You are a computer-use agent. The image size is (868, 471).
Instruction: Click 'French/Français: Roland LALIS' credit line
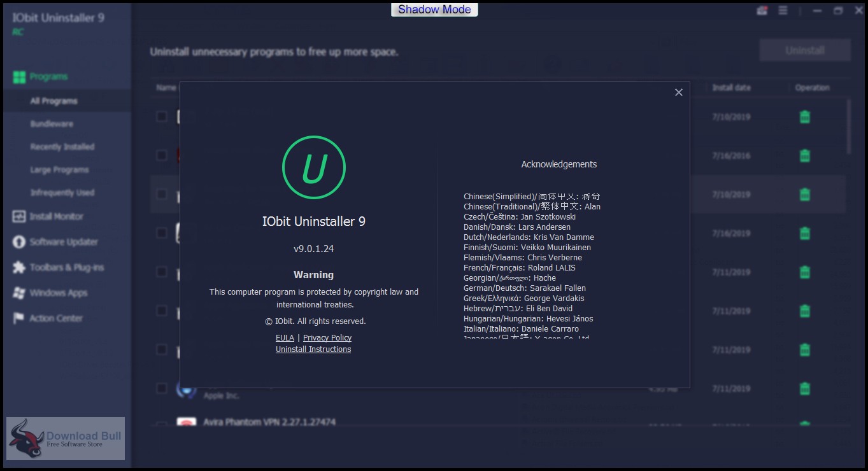520,268
